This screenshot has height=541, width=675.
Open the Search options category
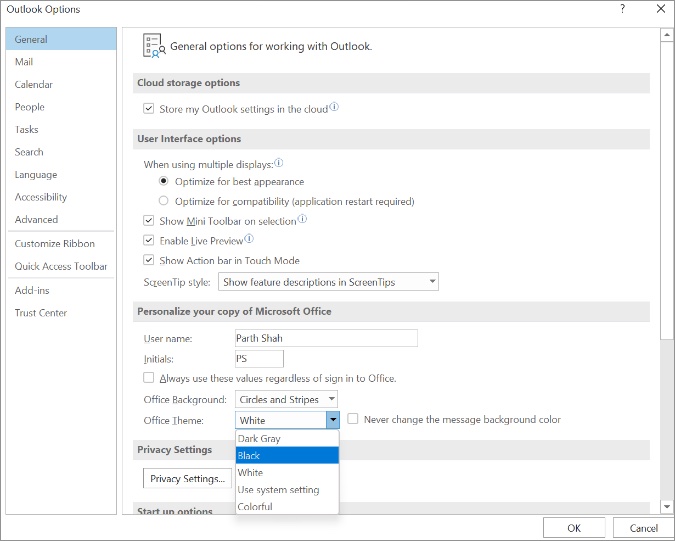(x=61, y=152)
